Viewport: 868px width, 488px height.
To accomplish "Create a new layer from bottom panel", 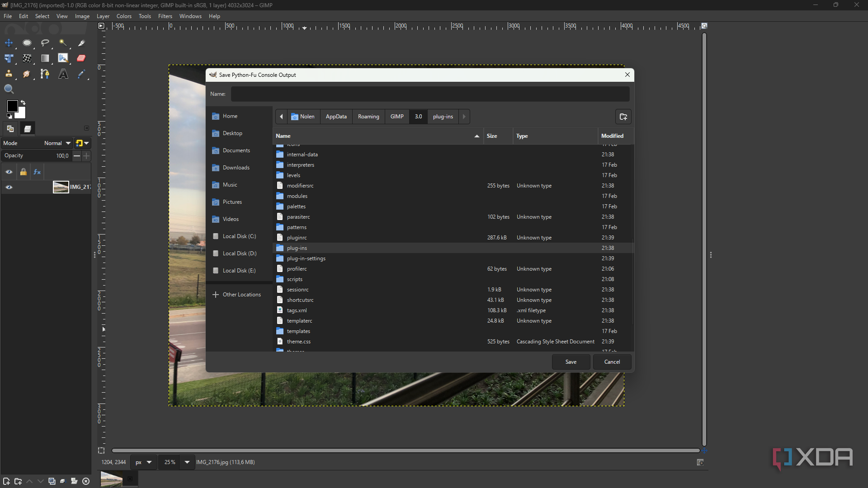I will coord(6,481).
